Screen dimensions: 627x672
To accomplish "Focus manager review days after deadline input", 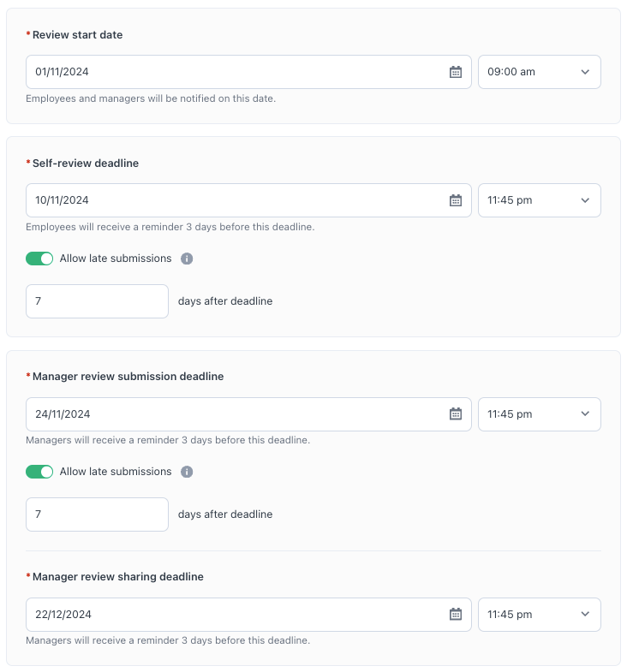I will [x=97, y=514].
